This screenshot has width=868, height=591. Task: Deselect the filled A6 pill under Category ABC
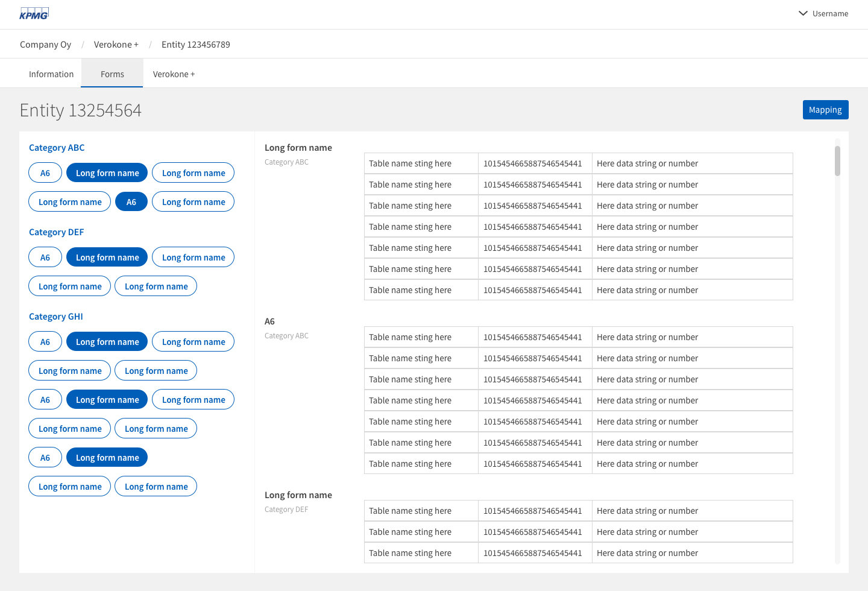pos(131,202)
